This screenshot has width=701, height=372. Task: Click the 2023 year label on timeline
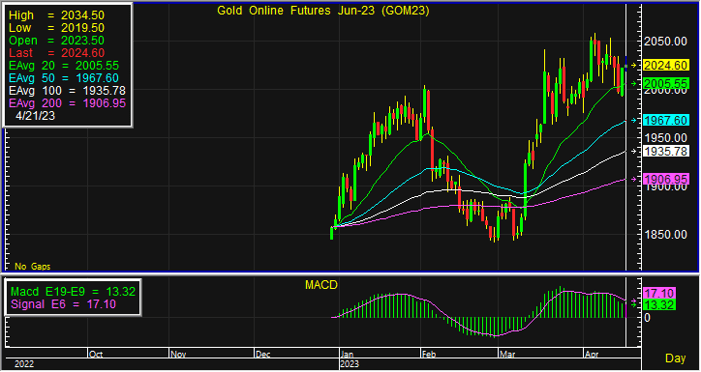[349, 364]
